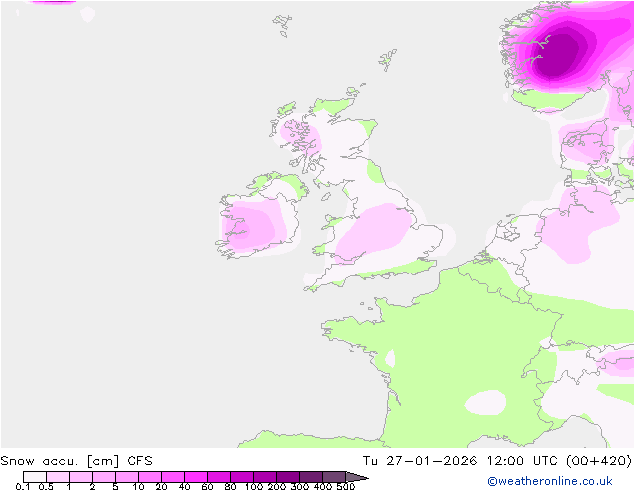Click the legend swatch between 1 and 2
Screen dimensions: 634x490
click(x=81, y=477)
